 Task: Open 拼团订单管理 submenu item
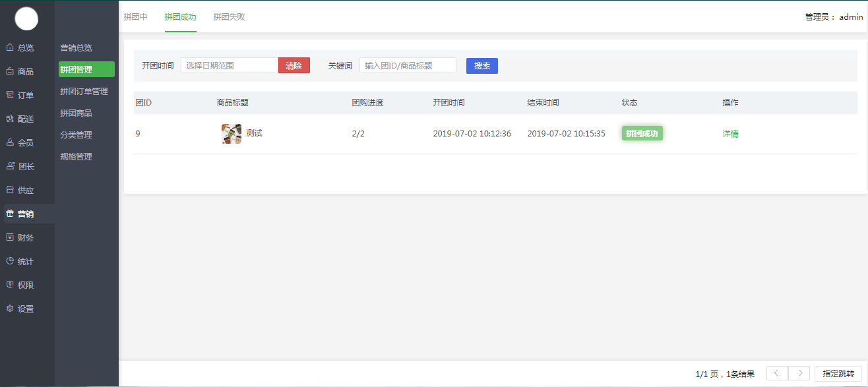click(84, 92)
